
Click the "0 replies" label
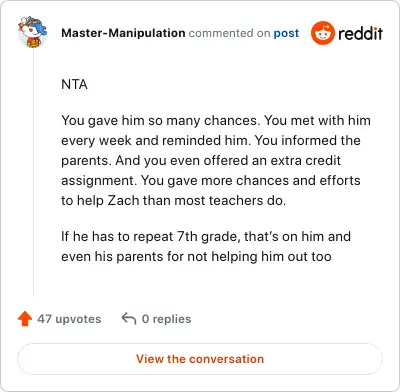pyautogui.click(x=166, y=319)
